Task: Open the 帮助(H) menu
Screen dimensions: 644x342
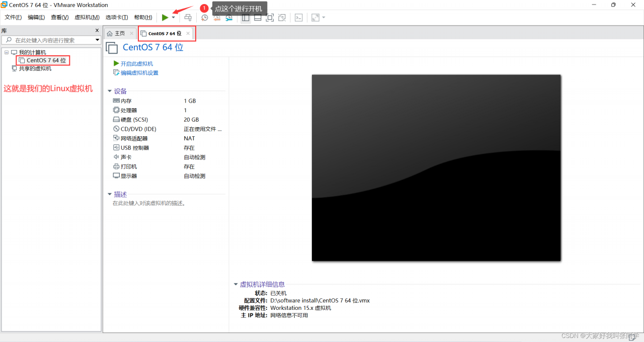Action: (143, 18)
